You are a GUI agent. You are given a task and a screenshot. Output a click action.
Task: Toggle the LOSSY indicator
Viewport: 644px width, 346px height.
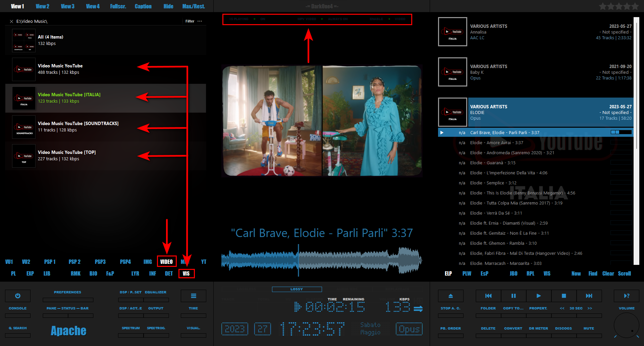pos(297,289)
